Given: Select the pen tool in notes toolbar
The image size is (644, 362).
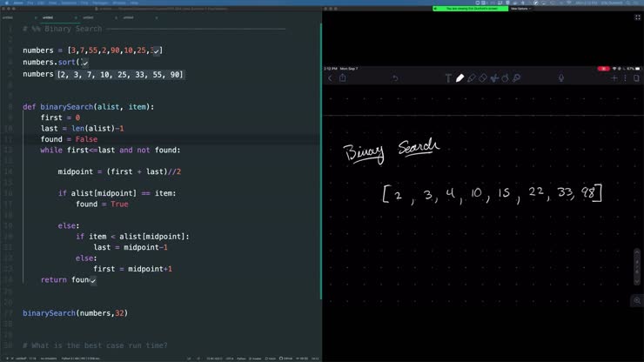Looking at the screenshot, I should pos(460,78).
